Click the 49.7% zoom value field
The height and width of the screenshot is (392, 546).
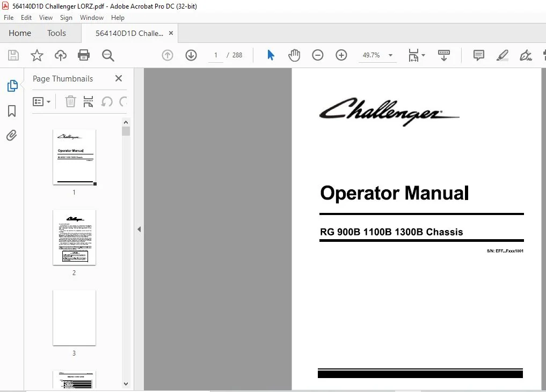pos(371,55)
